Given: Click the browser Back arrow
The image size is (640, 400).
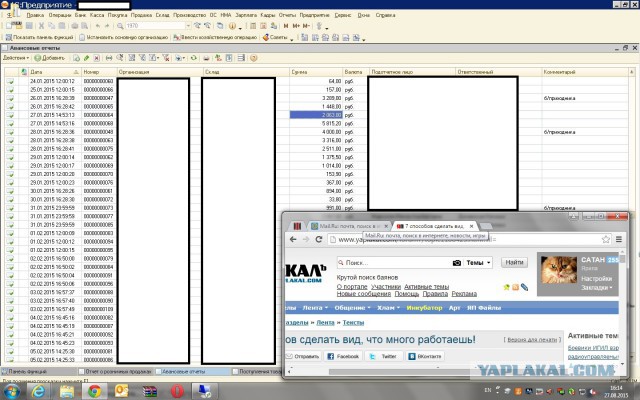Looking at the screenshot, I should (x=293, y=240).
